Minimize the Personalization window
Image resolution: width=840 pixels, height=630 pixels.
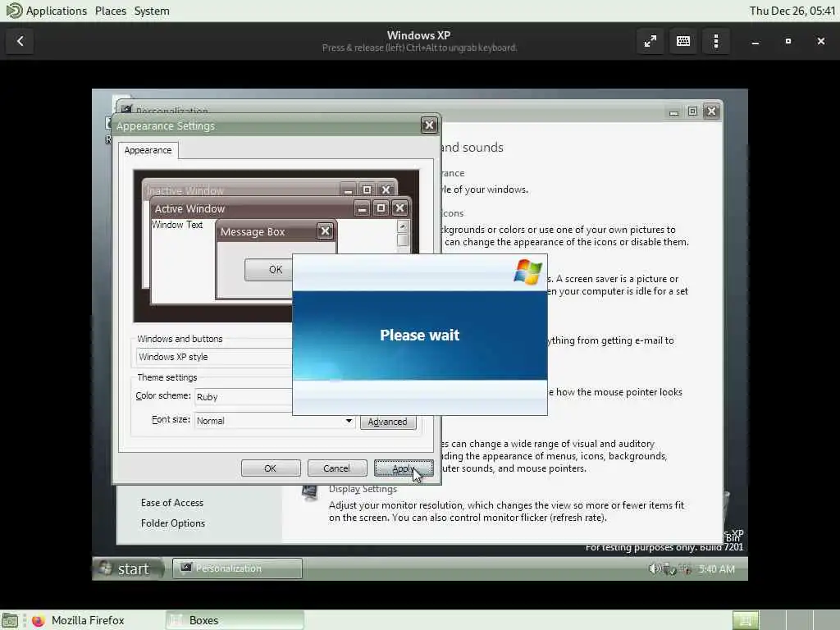674,112
